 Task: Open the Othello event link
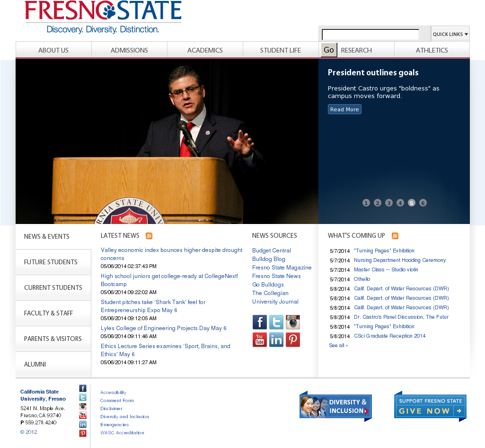coord(362,279)
